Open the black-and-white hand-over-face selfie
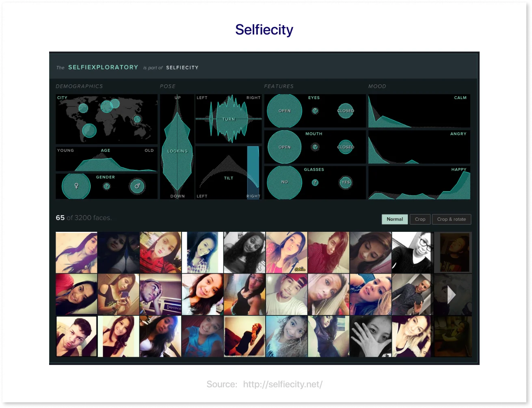Screen dimensions: 532x408 370,337
